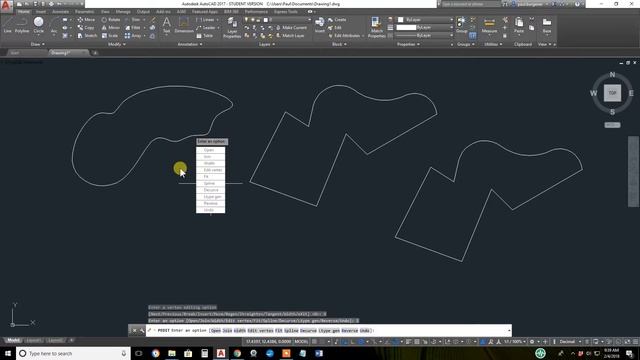
Task: Activate the Stretch tool
Action: click(x=87, y=36)
